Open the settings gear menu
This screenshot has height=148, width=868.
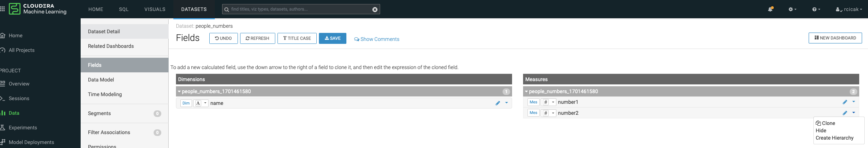(792, 9)
